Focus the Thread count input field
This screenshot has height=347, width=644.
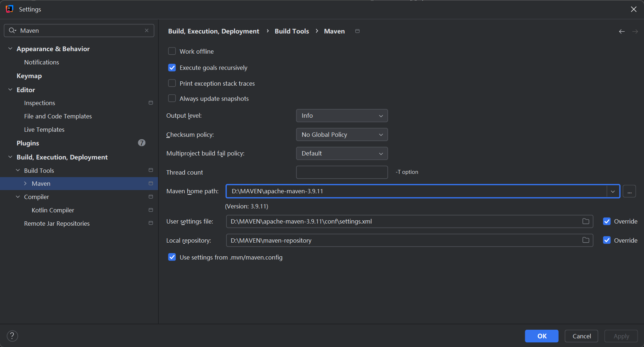(342, 172)
